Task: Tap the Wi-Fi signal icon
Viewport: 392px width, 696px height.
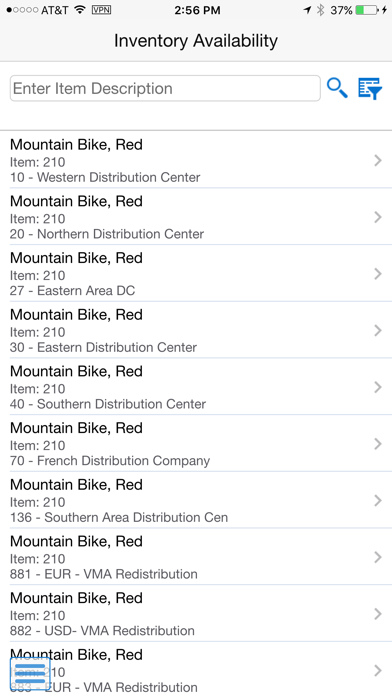Action: [x=79, y=9]
